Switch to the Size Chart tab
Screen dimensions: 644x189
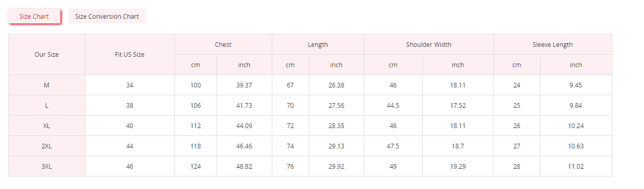34,16
